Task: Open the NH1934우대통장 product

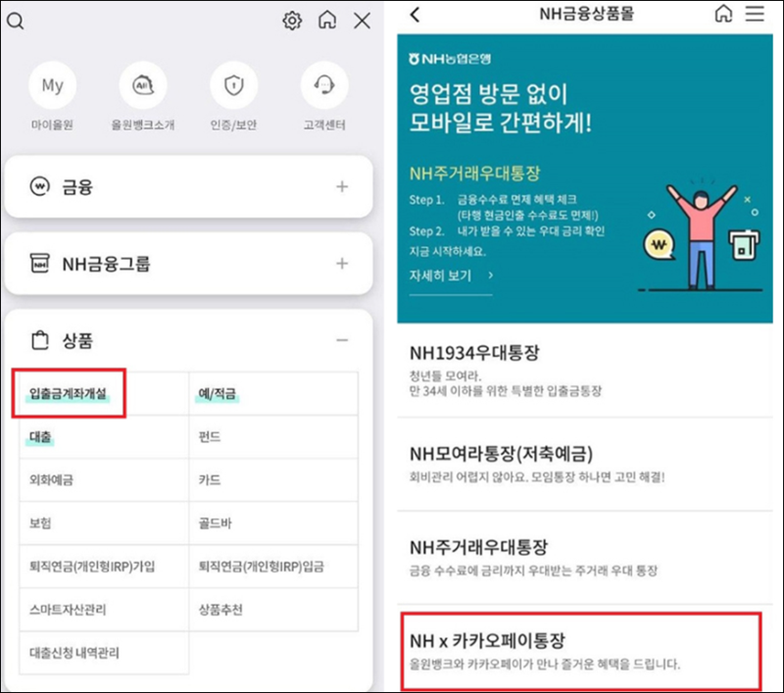Action: (585, 371)
